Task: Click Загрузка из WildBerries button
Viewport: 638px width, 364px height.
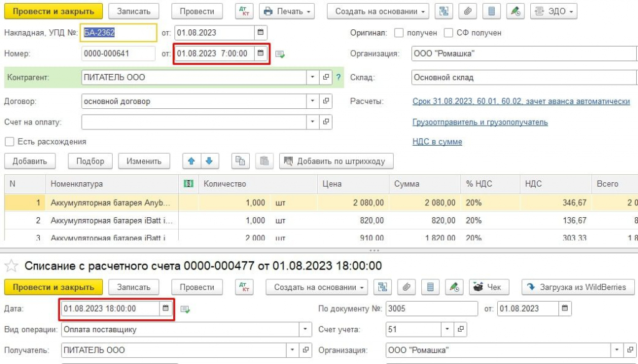Action: 578,287
